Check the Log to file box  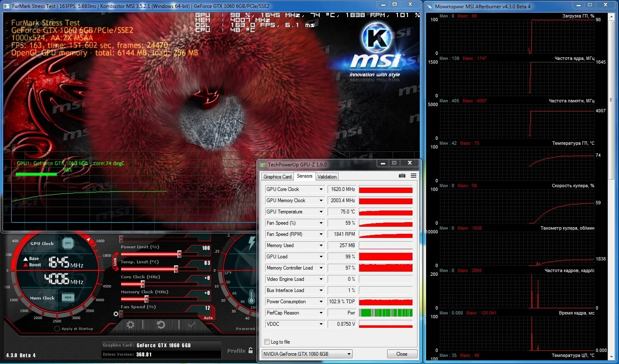click(x=267, y=342)
